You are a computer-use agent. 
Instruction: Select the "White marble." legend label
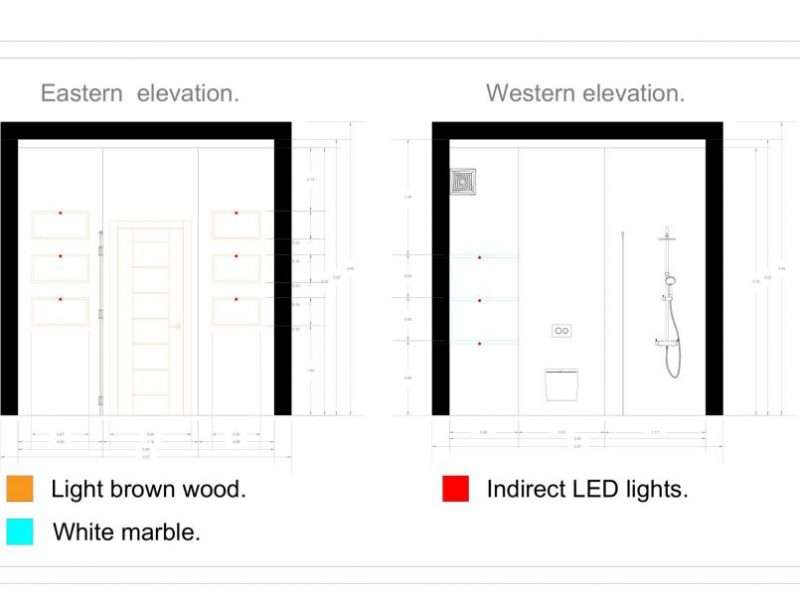(126, 532)
